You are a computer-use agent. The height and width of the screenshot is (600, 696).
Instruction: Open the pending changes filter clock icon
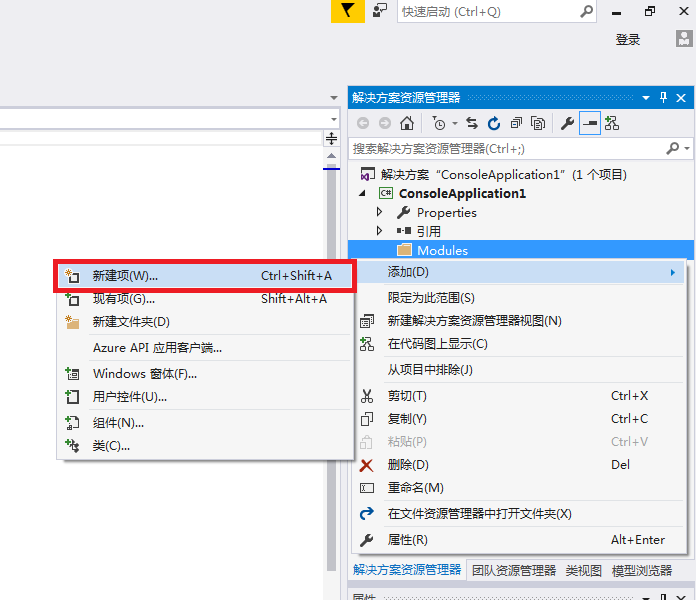click(439, 123)
